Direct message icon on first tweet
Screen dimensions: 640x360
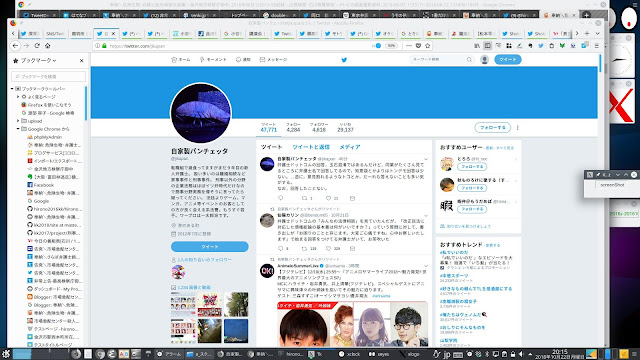pos(352,198)
